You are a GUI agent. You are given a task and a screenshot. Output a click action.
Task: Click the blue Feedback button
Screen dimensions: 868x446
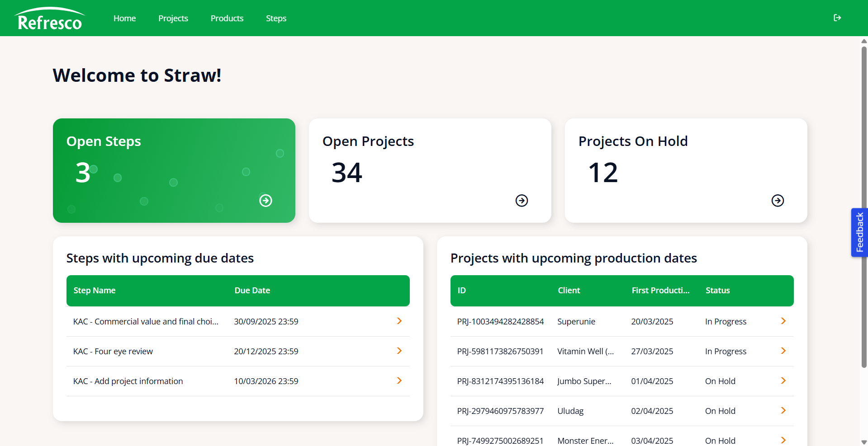(x=859, y=232)
